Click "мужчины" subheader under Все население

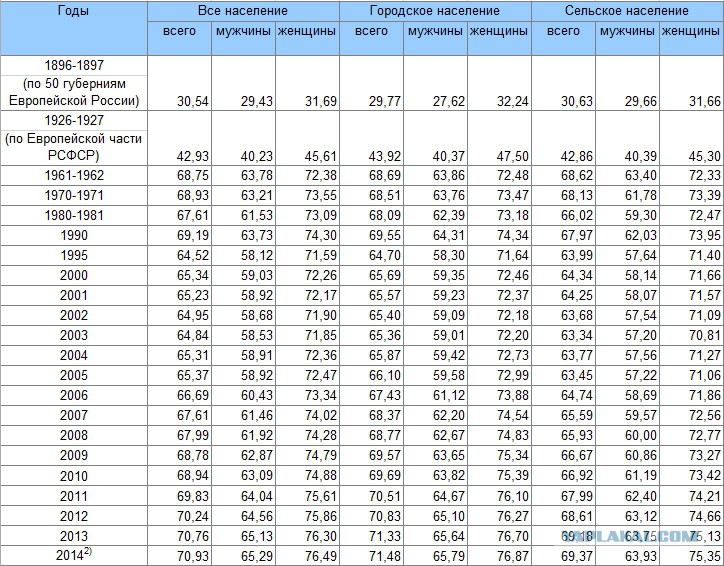tap(242, 31)
